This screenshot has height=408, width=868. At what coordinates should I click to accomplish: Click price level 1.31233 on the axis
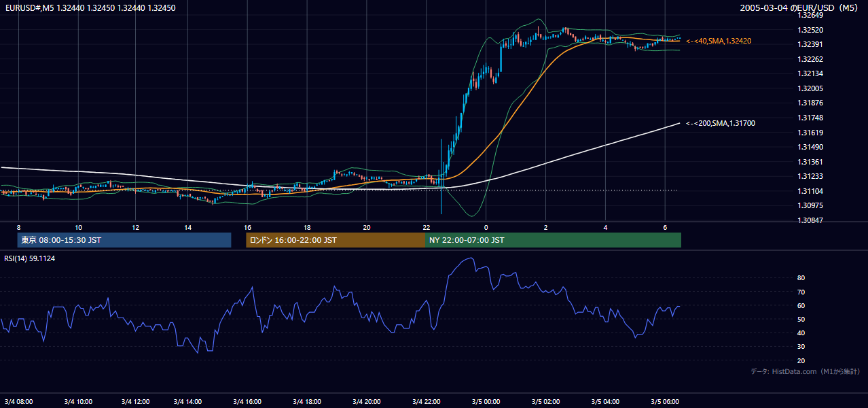pos(810,176)
